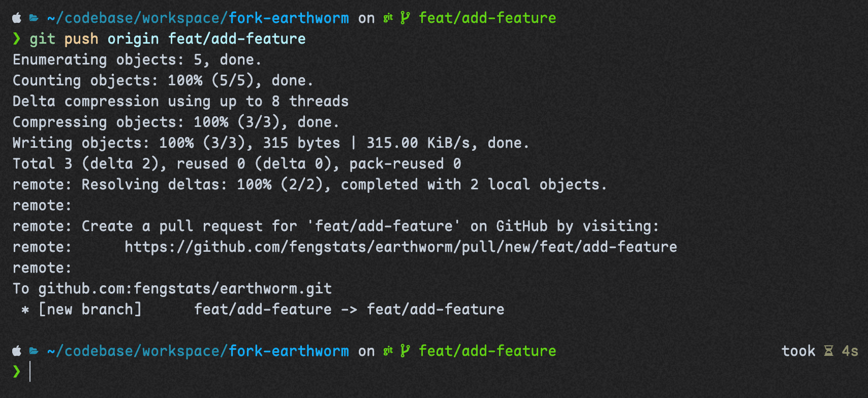The width and height of the screenshot is (868, 398).
Task: Click the fork-earthworm path in bottom prompt
Action: (289, 351)
